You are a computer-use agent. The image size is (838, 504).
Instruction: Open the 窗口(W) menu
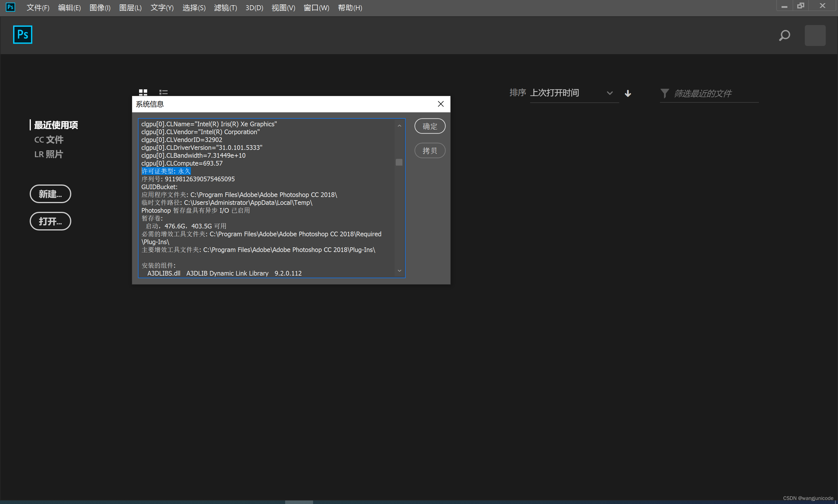point(316,8)
